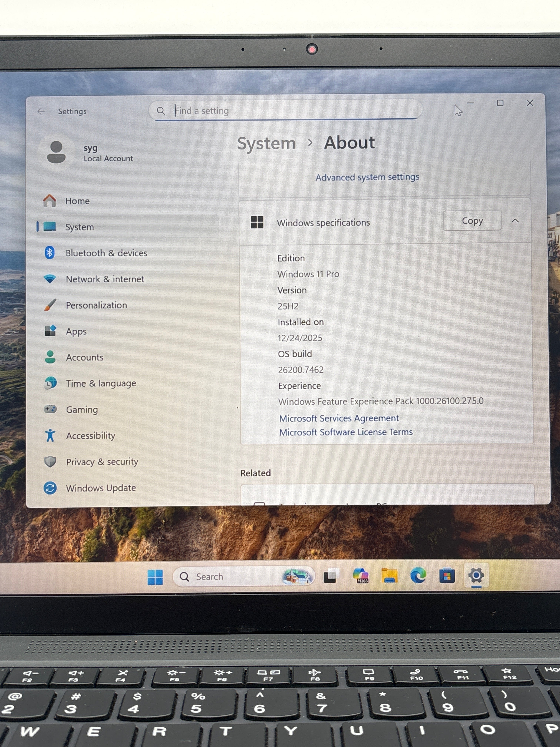
Task: Collapse the Windows specifications section
Action: [515, 221]
